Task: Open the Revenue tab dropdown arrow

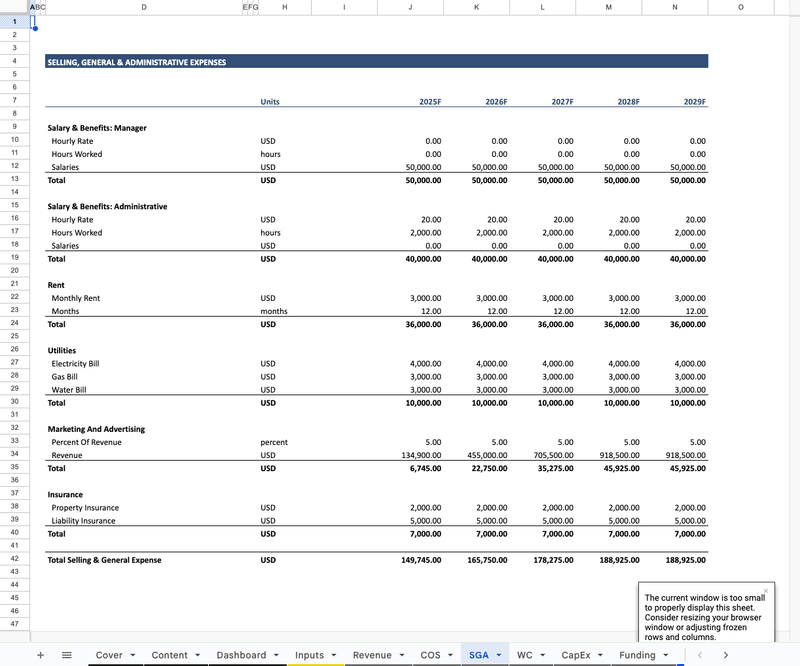Action: coord(401,655)
